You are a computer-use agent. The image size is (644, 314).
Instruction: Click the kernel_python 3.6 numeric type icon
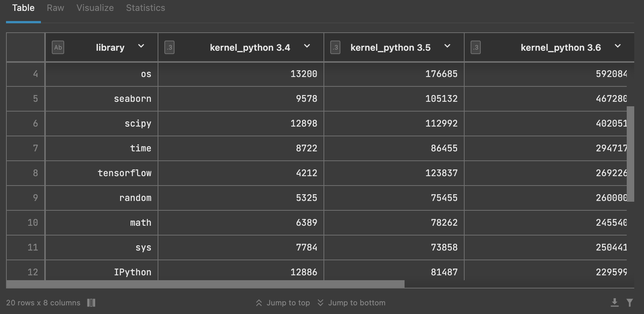point(475,48)
